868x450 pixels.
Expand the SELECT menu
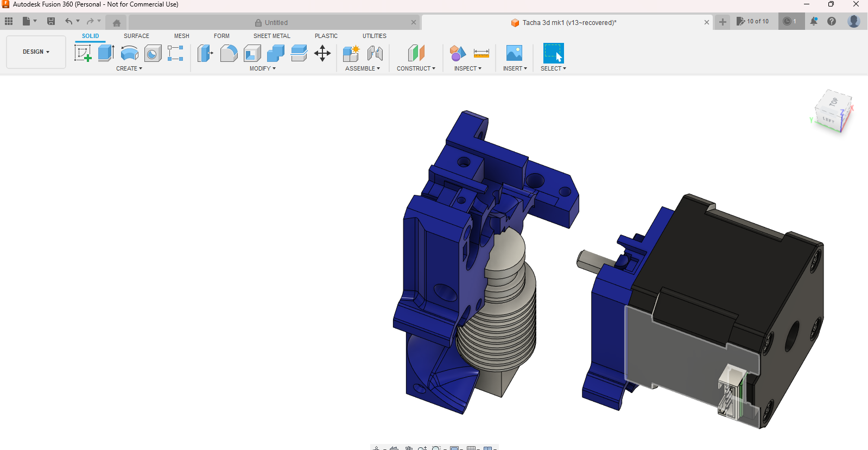coord(553,68)
